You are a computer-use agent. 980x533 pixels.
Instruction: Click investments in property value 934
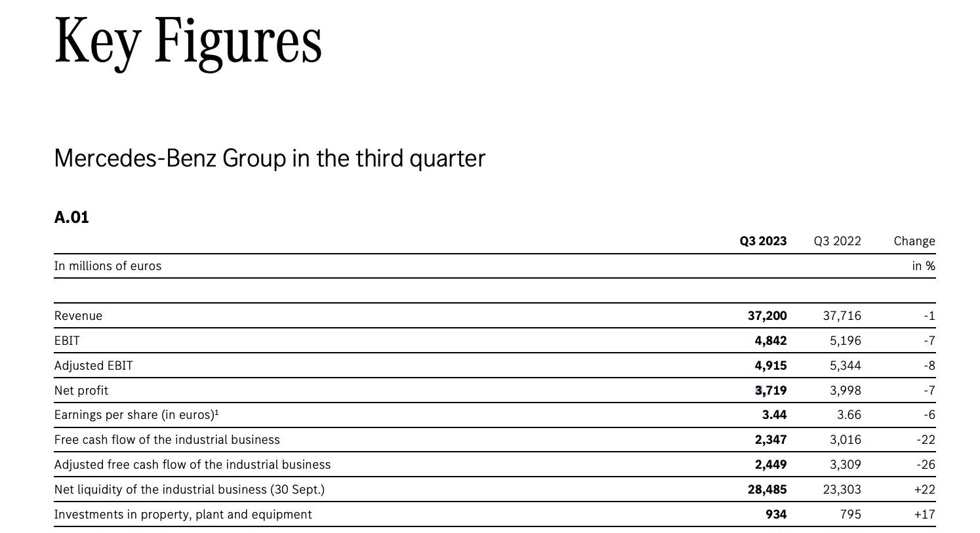click(776, 515)
